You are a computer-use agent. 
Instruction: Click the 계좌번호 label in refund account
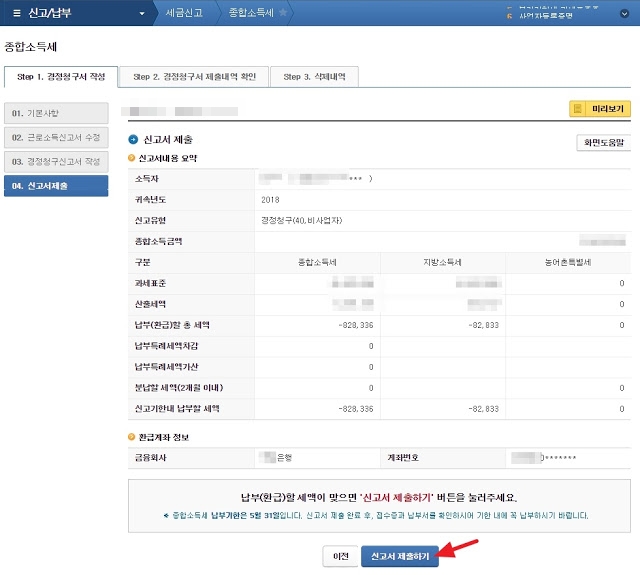[x=403, y=458]
